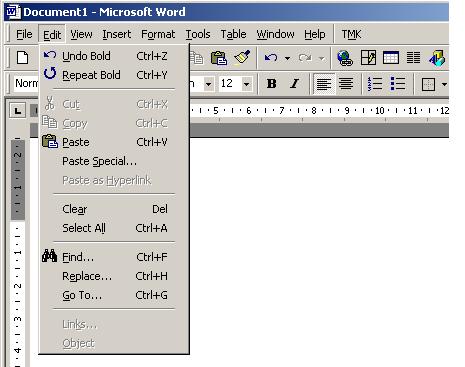Click the Outside Border icon
Image resolution: width=465 pixels, height=367 pixels.
click(428, 84)
